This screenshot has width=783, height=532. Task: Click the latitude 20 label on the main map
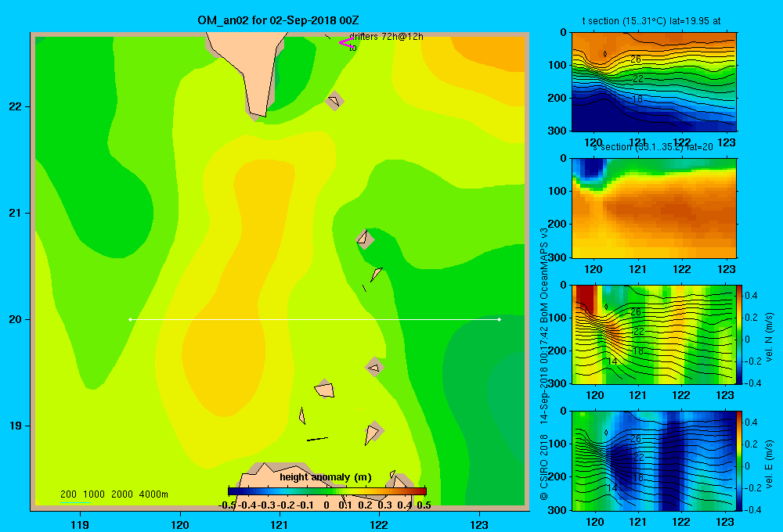coord(16,319)
